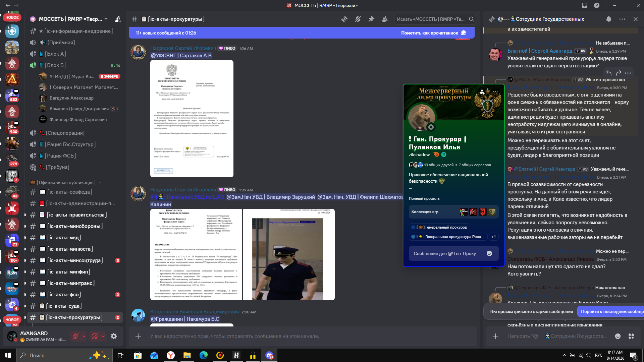Jump to the latest thread messages
The image size is (644, 362).
coord(612,311)
